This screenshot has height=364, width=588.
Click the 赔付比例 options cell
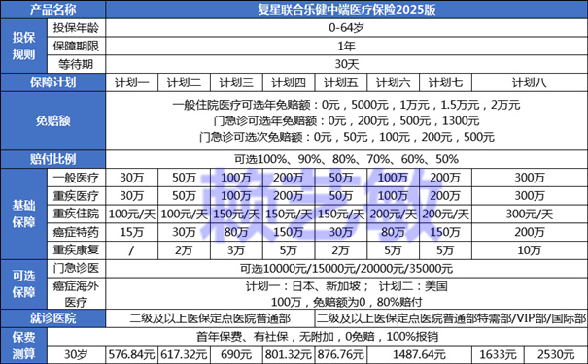tap(346, 159)
